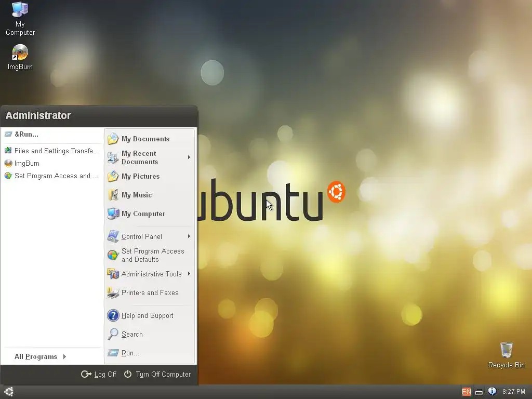The height and width of the screenshot is (399, 532).
Task: Open Printers and Faxes
Action: point(150,293)
